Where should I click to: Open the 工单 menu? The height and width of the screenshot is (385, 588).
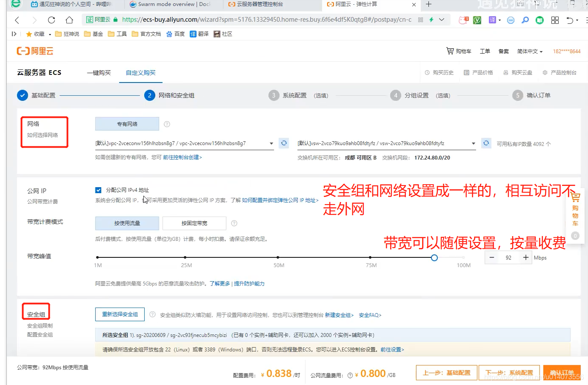(485, 51)
